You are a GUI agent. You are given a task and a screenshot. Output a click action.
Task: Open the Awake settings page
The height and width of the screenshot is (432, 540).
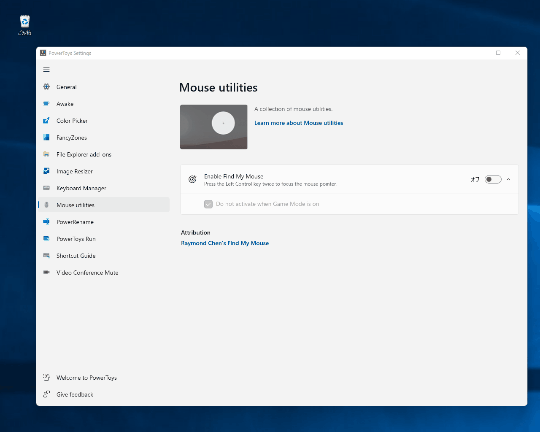[x=104, y=104]
